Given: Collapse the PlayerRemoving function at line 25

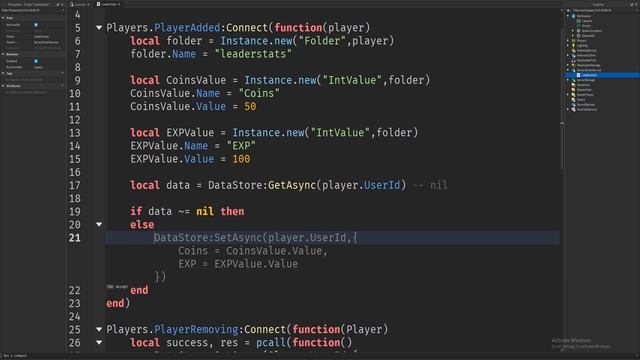Looking at the screenshot, I should click(x=99, y=329).
